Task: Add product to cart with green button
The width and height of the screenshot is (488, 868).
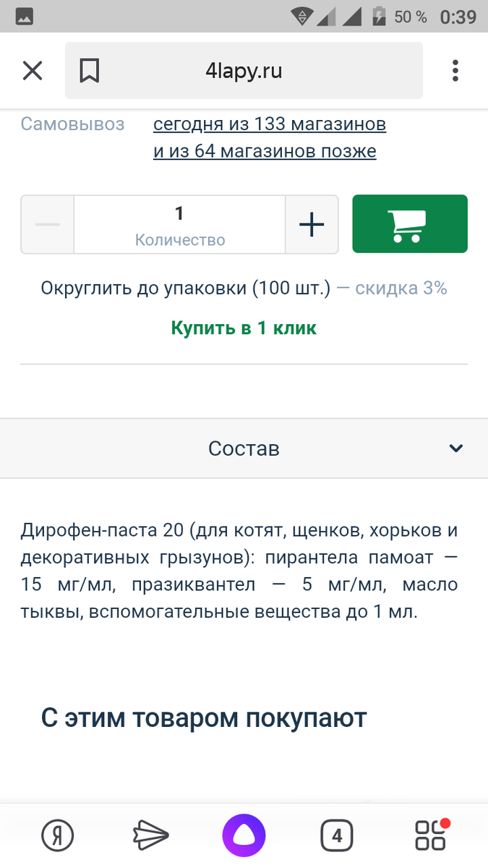Action: tap(410, 224)
